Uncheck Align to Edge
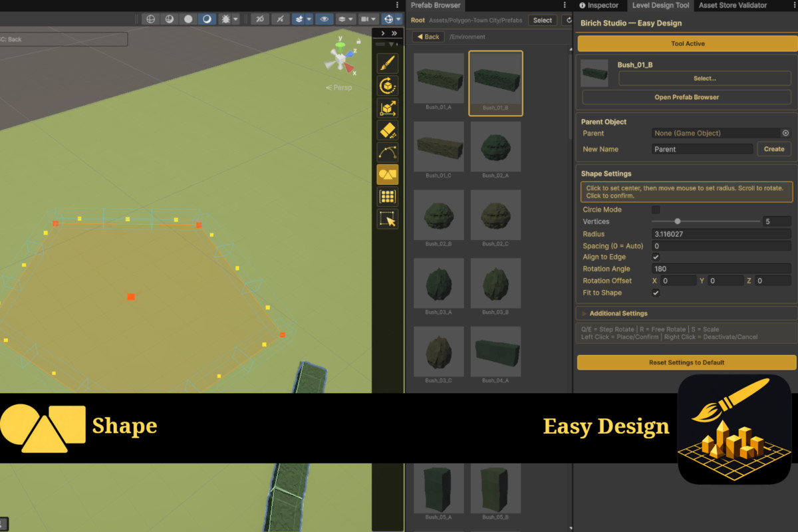The height and width of the screenshot is (532, 798). click(x=656, y=257)
